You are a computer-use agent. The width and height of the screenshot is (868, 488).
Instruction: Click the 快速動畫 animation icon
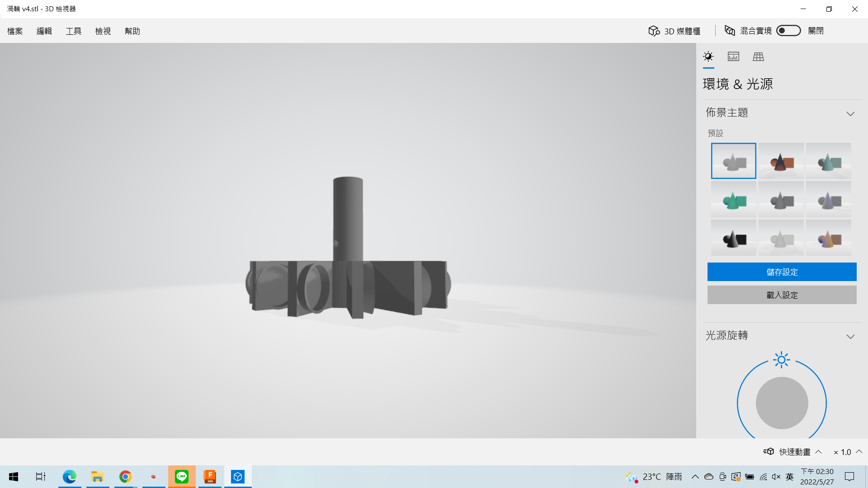(x=769, y=451)
